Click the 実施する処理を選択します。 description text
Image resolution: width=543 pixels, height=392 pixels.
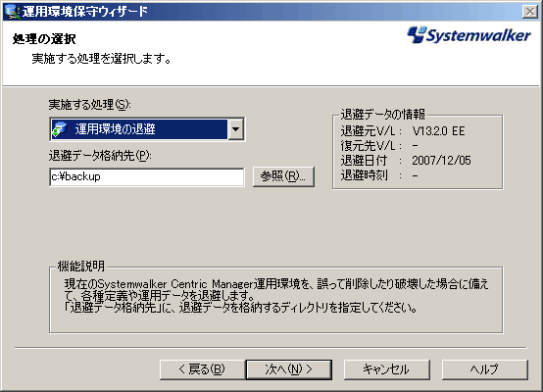[102, 59]
